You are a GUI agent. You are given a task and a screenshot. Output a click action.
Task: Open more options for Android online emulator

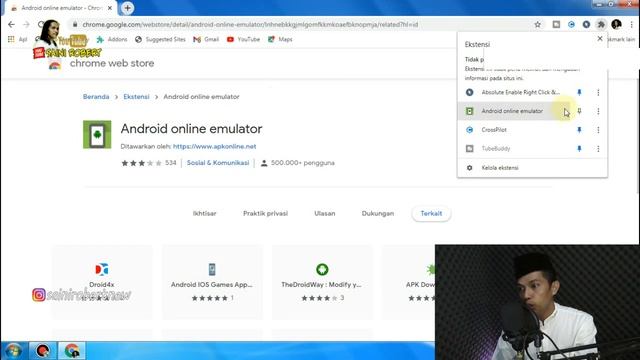click(598, 111)
